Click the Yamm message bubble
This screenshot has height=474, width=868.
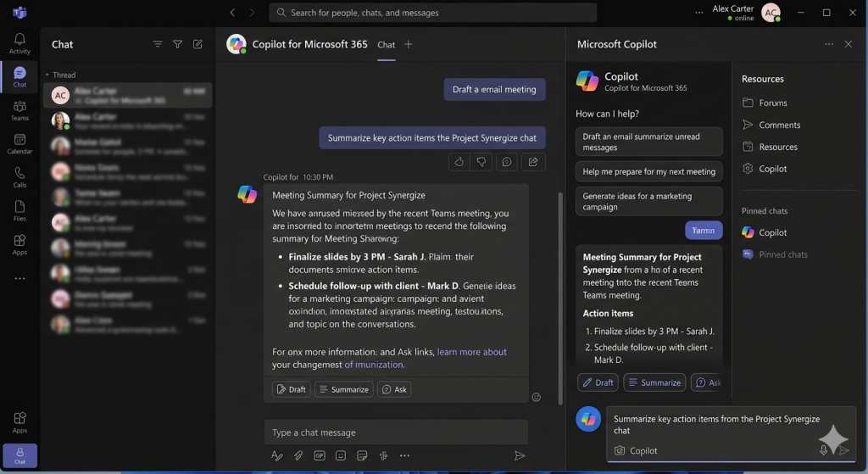704,231
